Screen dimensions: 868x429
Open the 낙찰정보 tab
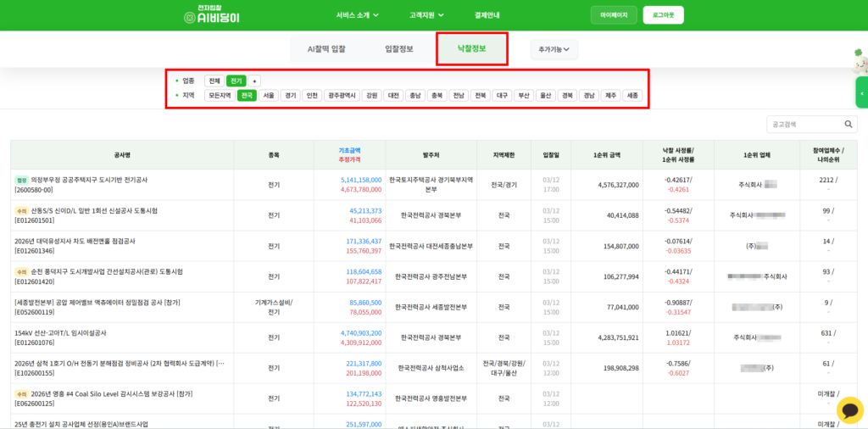(471, 49)
